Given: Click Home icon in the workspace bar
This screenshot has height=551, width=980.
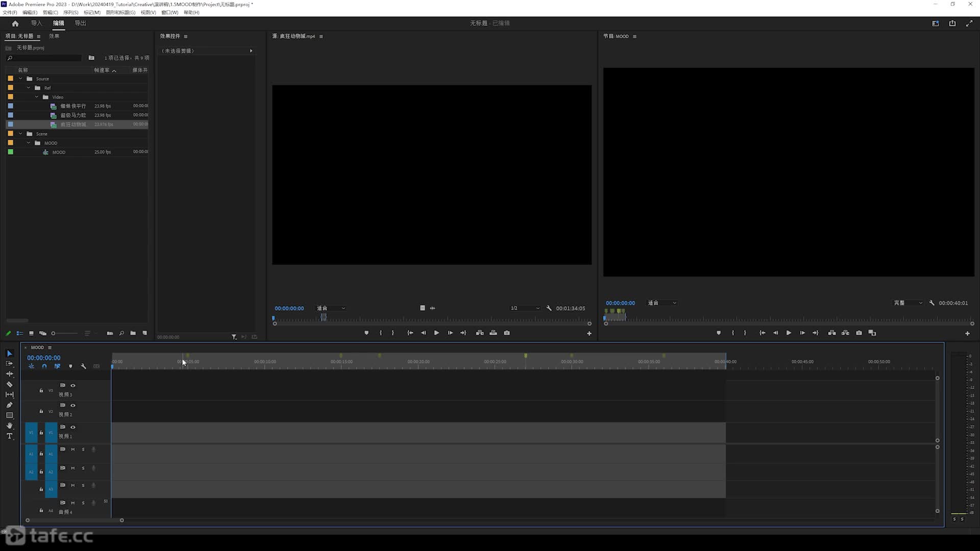Looking at the screenshot, I should pyautogui.click(x=15, y=23).
